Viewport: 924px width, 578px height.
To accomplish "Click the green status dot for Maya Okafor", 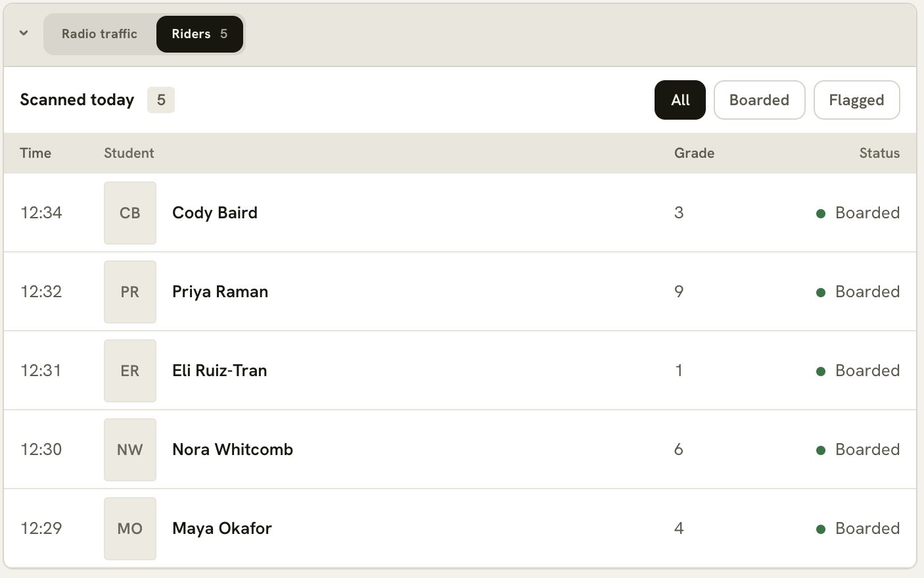I will point(821,529).
